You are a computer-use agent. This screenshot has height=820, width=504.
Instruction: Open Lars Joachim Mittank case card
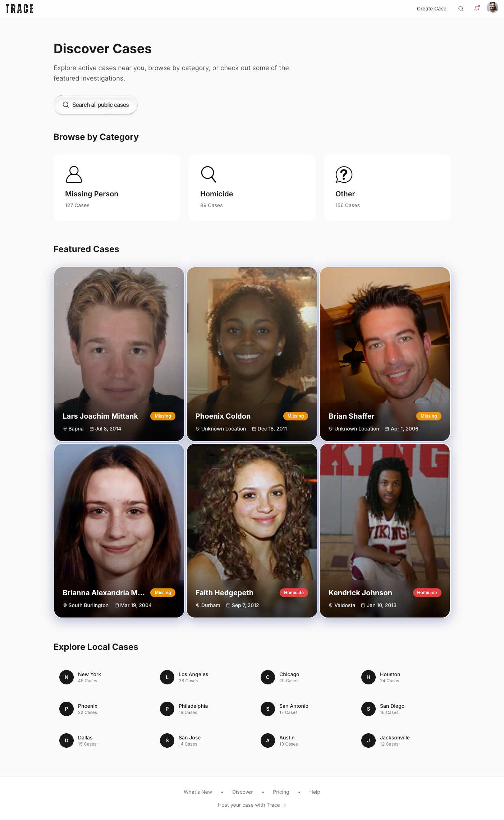(119, 354)
